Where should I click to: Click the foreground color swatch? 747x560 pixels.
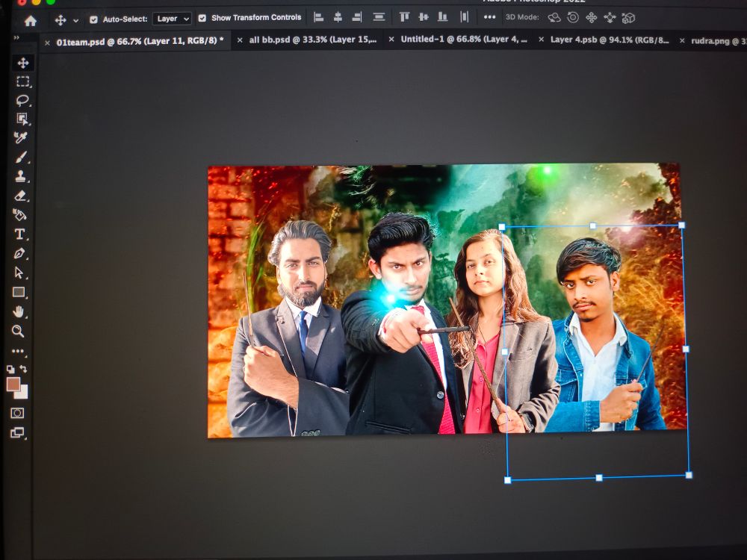pyautogui.click(x=13, y=384)
